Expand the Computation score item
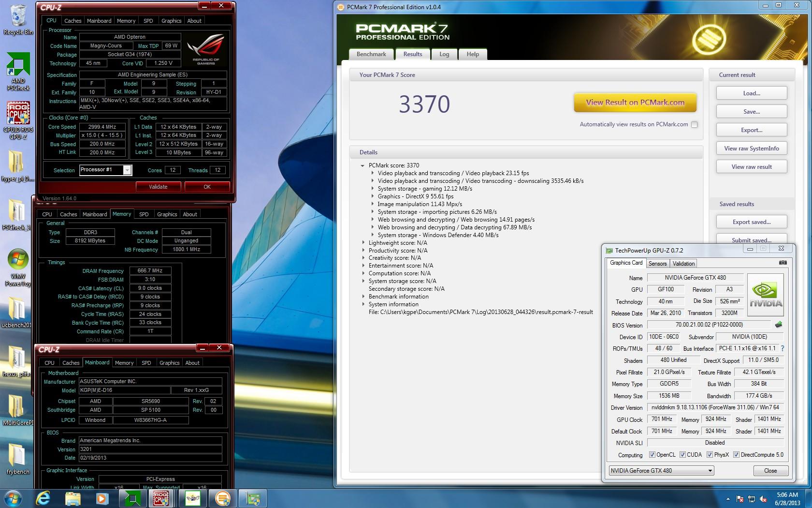This screenshot has width=812, height=508. coord(363,273)
